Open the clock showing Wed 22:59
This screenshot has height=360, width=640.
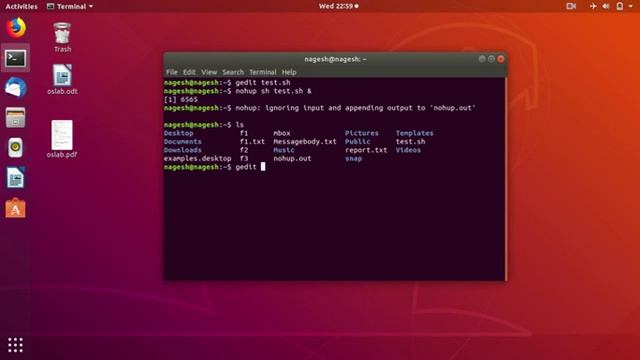click(x=338, y=6)
